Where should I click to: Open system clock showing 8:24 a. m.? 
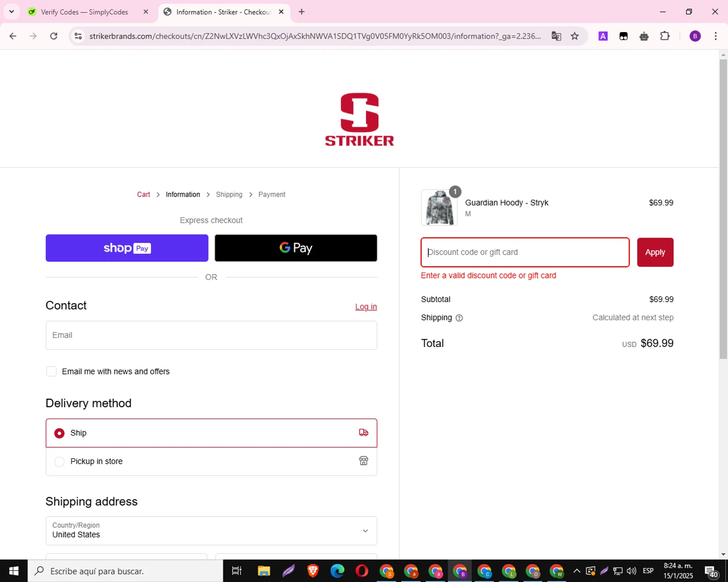pos(678,571)
